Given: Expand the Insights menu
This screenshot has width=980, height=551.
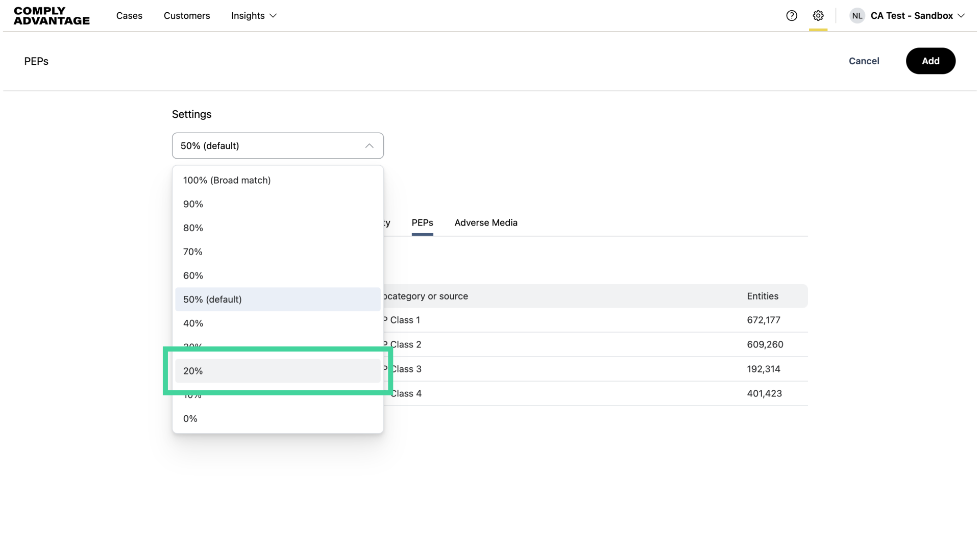Looking at the screenshot, I should coord(254,16).
